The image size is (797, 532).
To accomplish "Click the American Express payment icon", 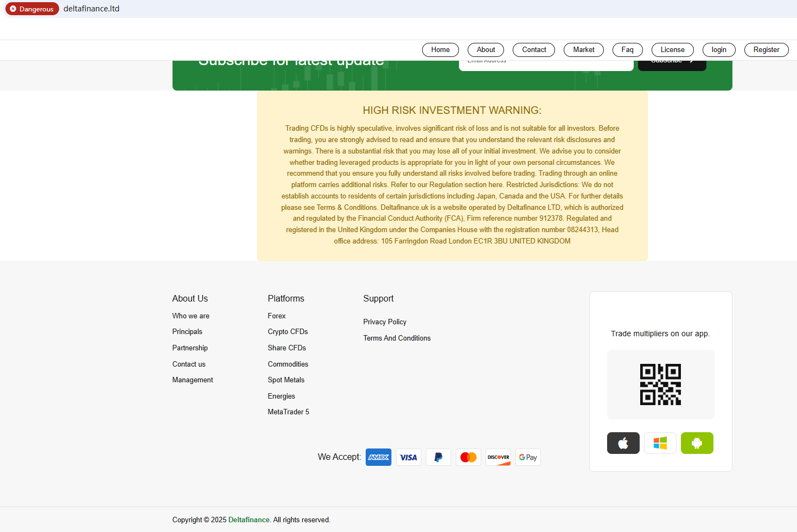I will click(378, 457).
